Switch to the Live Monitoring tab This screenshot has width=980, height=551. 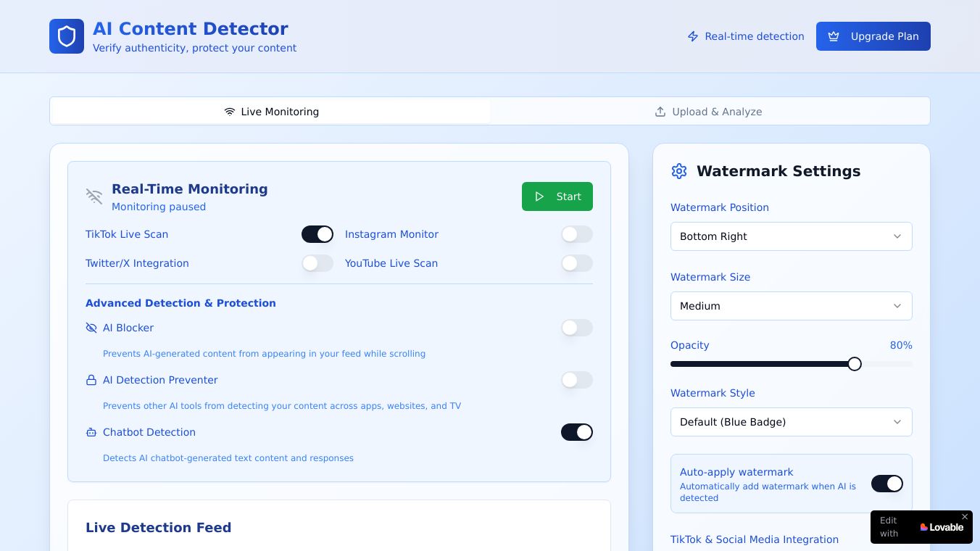tap(271, 112)
